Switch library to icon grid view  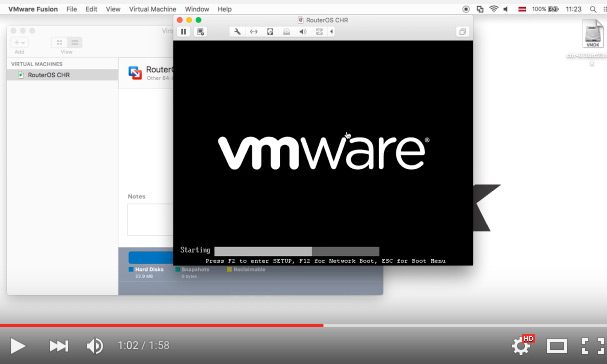59,42
